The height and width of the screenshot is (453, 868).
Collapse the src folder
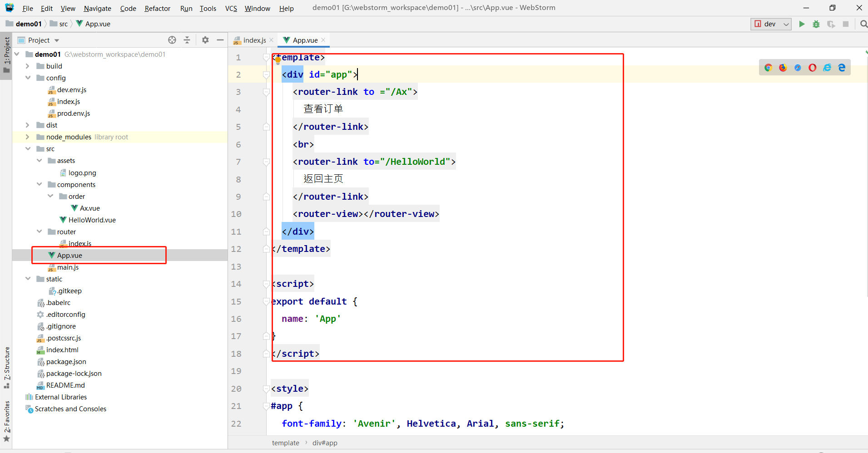[28, 148]
